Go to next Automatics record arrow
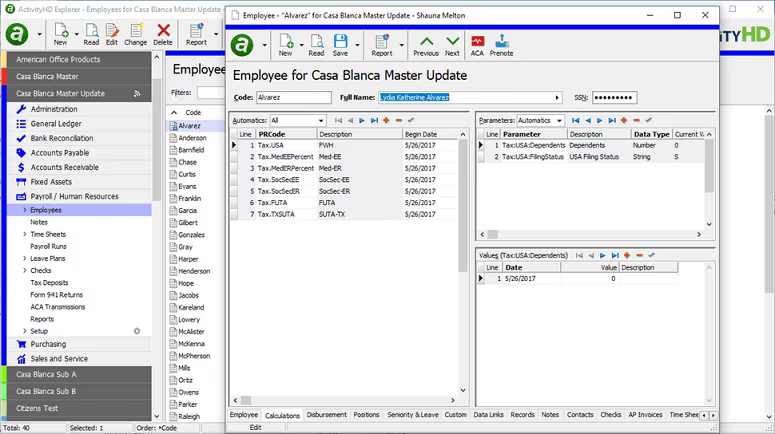The height and width of the screenshot is (434, 775). (x=362, y=120)
